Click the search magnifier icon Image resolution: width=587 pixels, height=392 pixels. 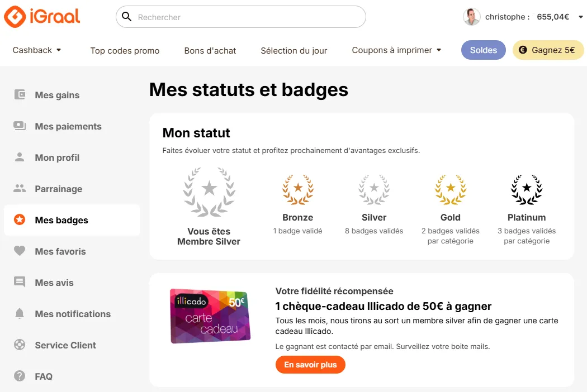pos(126,17)
